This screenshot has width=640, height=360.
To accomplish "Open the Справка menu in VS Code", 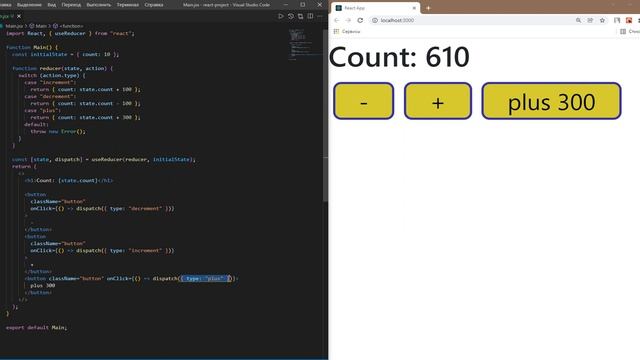I will [154, 5].
